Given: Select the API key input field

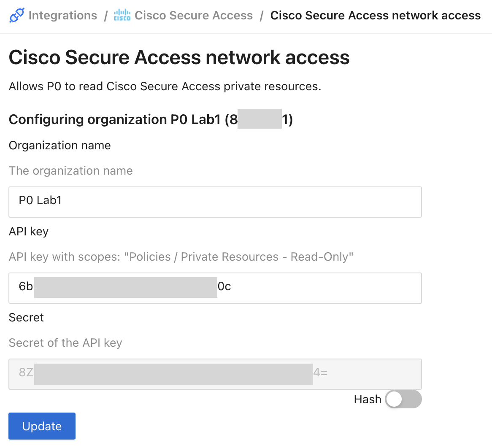Looking at the screenshot, I should 215,288.
